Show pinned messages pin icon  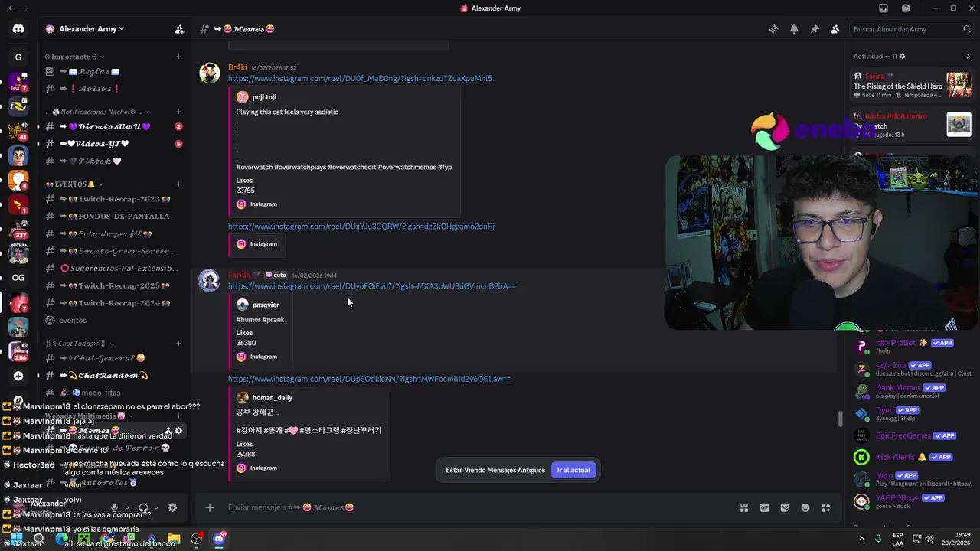pyautogui.click(x=815, y=29)
